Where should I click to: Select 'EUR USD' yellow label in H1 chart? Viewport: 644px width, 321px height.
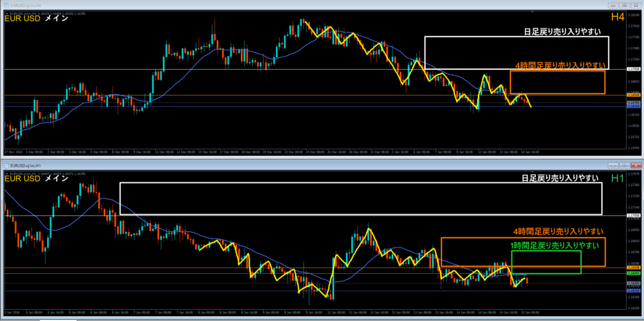tap(22, 179)
